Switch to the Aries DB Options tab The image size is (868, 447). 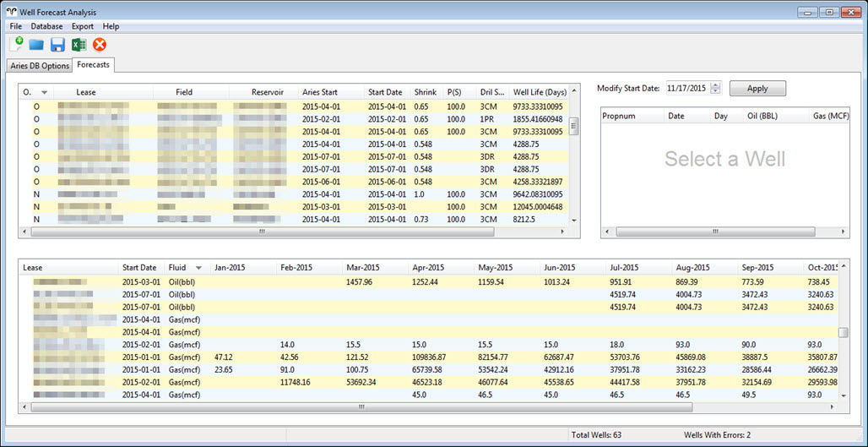click(40, 66)
